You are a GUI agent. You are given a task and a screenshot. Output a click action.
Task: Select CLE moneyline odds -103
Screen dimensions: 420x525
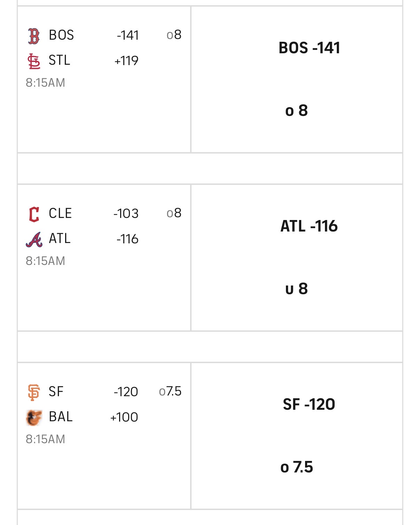pos(126,213)
